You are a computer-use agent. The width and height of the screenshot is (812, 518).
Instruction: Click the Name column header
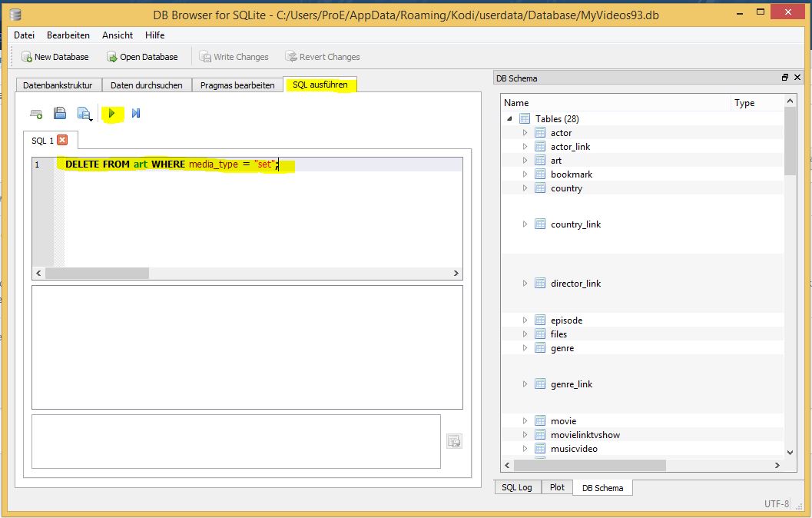coord(616,102)
